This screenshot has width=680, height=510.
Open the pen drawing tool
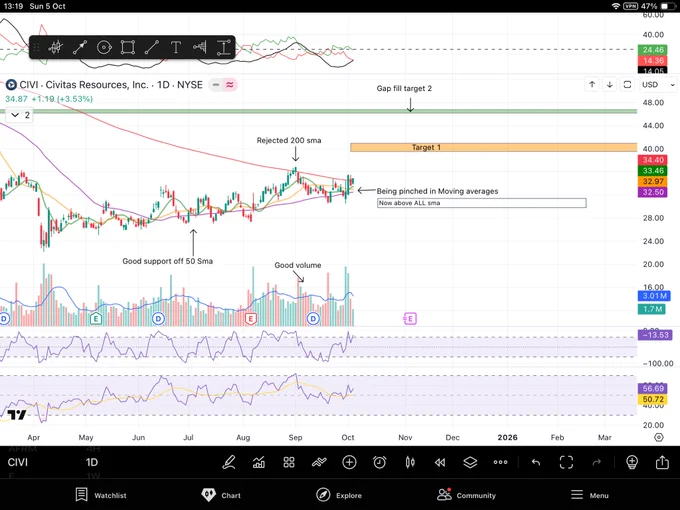pyautogui.click(x=229, y=462)
